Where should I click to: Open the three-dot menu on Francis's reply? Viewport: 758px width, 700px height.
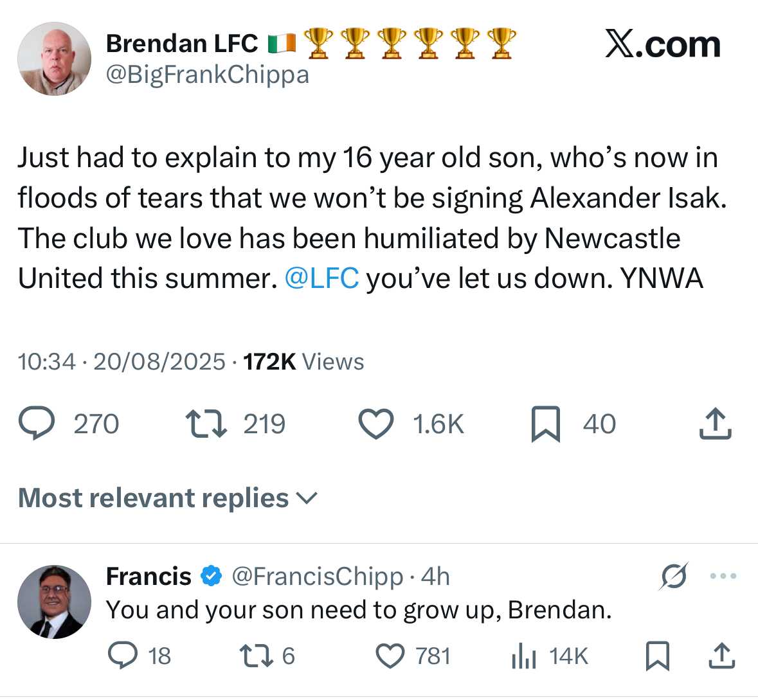723,576
